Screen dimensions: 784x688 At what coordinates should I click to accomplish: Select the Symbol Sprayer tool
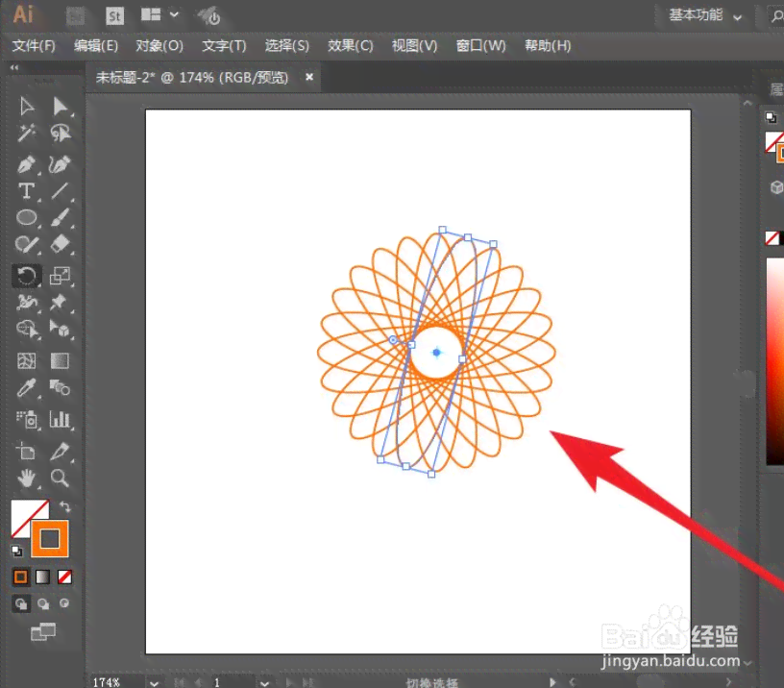tap(27, 420)
